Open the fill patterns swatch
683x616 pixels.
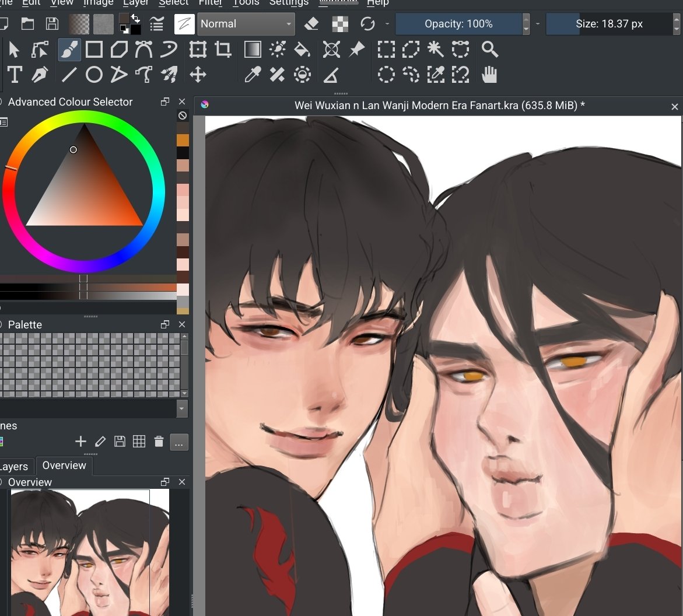pos(103,23)
